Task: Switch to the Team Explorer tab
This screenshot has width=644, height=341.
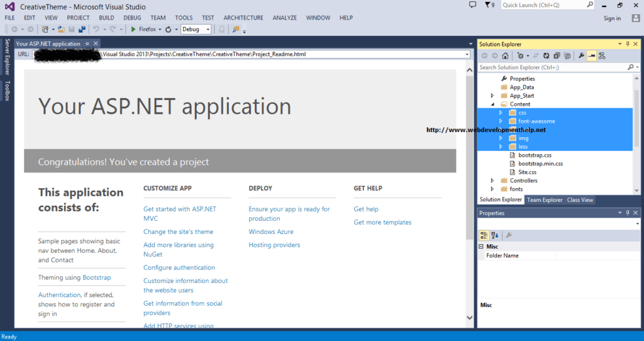Action: (545, 200)
